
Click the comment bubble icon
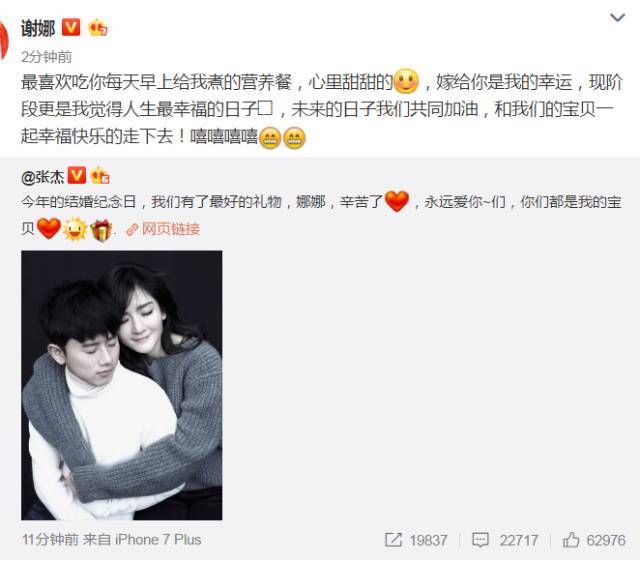480,540
